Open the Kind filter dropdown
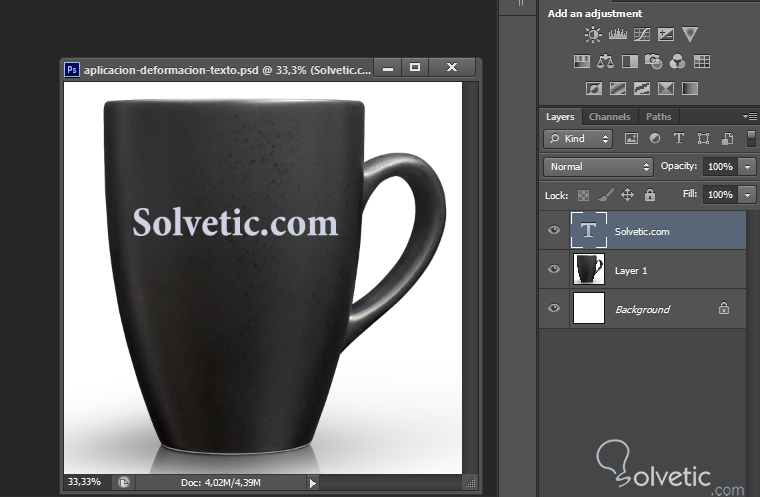 (578, 139)
